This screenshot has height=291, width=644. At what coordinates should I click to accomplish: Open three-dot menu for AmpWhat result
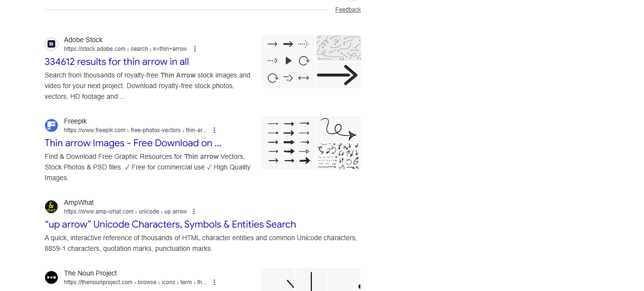[x=194, y=212]
